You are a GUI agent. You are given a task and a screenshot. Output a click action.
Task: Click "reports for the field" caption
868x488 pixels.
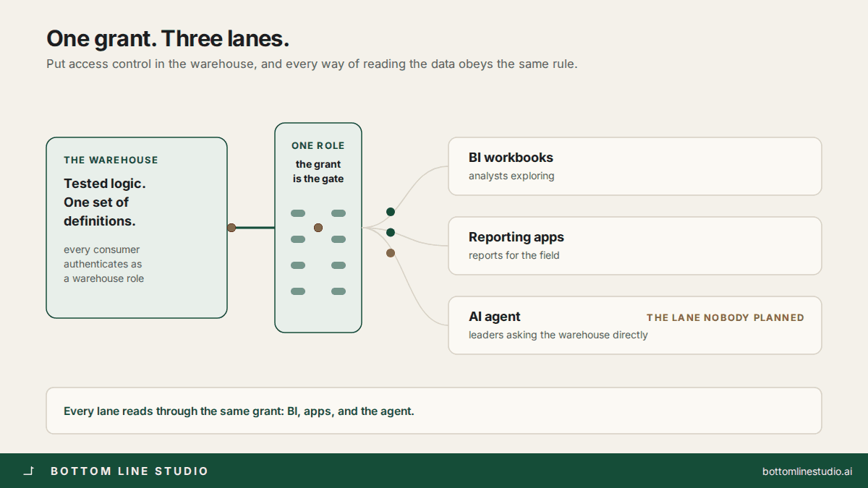click(514, 255)
